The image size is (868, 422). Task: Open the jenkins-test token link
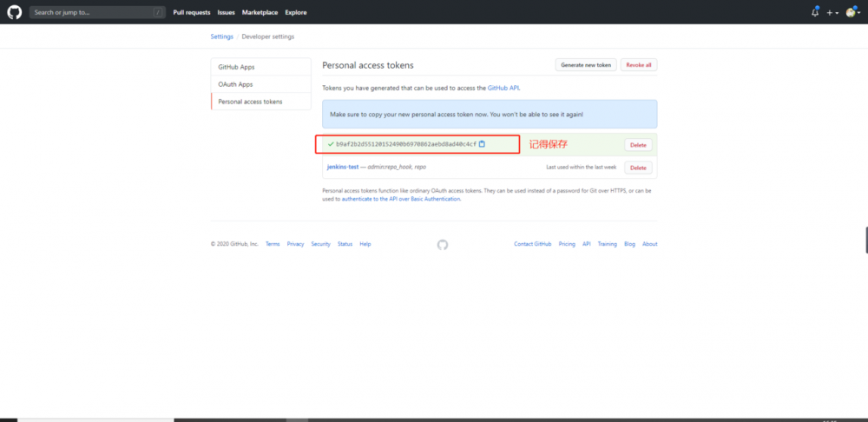pyautogui.click(x=342, y=167)
